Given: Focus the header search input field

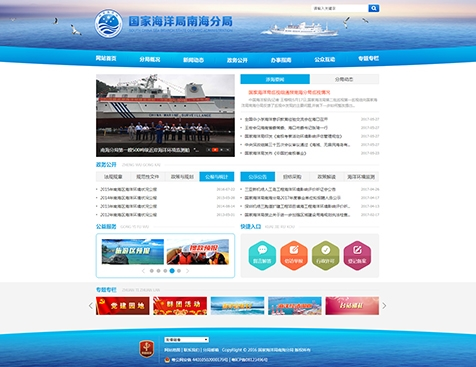Looking at the screenshot, I should 340,8.
